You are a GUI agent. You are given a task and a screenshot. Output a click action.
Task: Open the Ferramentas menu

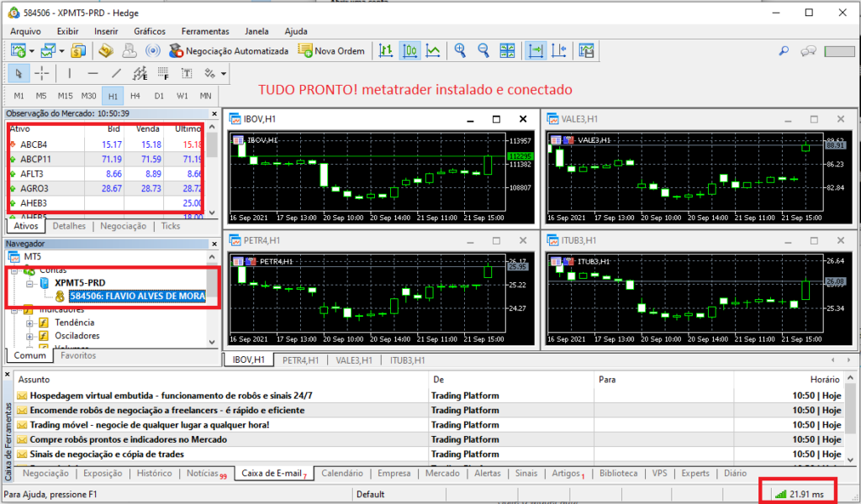point(204,31)
